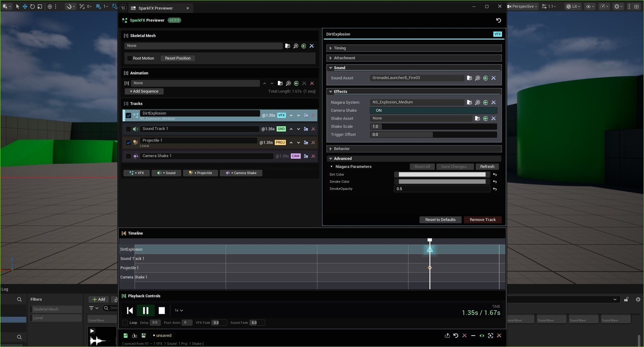Screen dimensions: 644x347
Task: Use selected asset for Niagara System arrow icon
Action: [486, 102]
